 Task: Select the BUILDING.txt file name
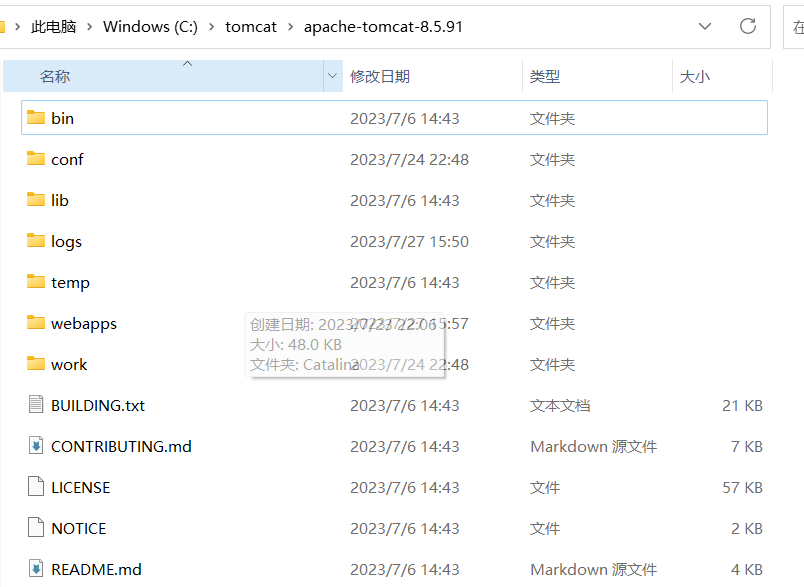pos(98,406)
